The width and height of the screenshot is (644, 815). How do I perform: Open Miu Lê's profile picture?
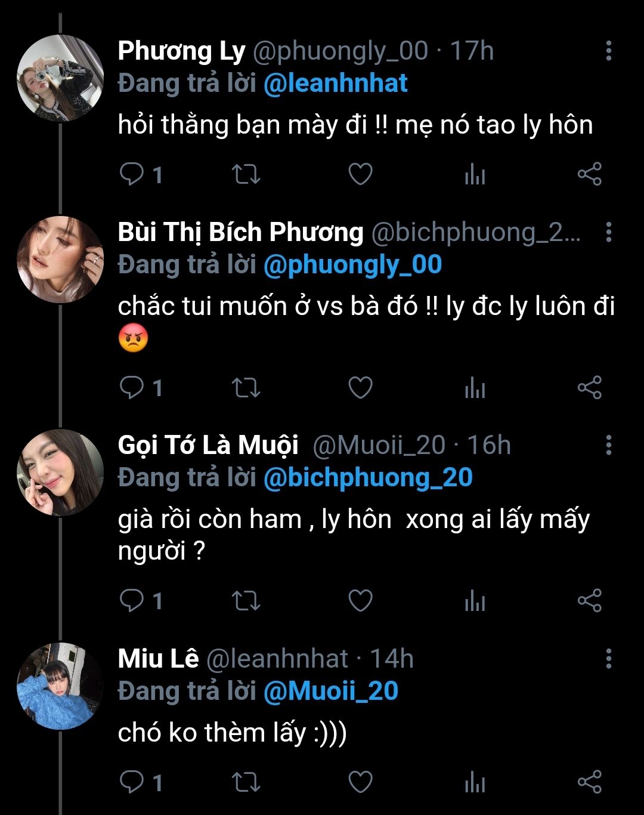(x=60, y=686)
